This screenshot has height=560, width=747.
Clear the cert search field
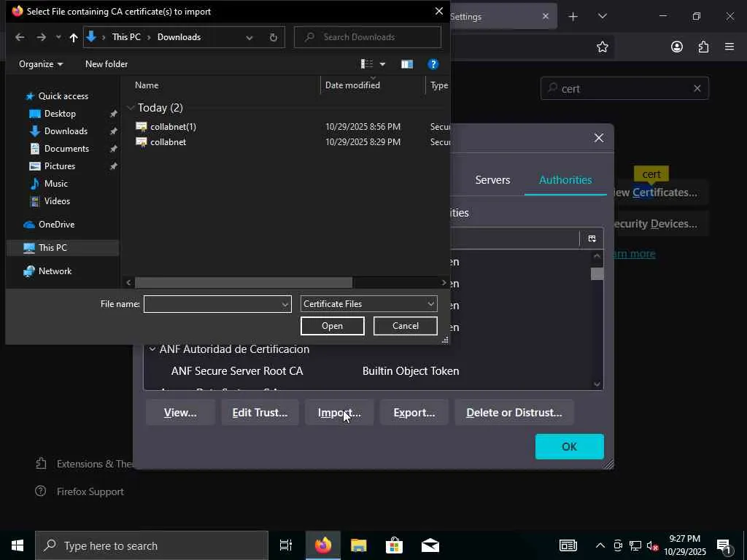point(697,88)
